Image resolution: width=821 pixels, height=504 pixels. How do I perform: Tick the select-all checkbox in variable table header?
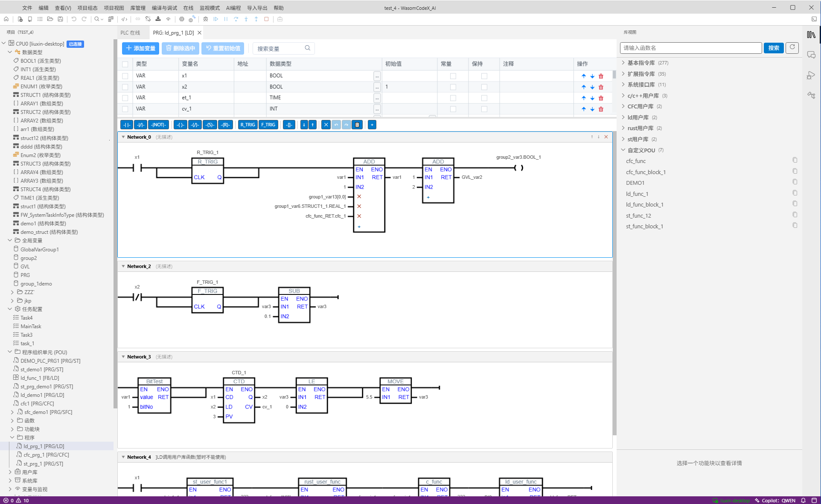point(125,64)
